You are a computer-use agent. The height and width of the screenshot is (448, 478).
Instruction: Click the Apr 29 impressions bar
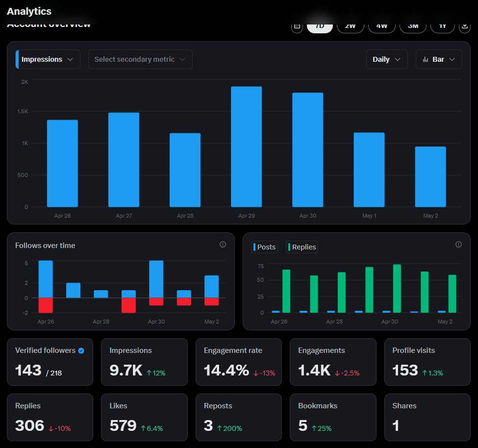pyautogui.click(x=246, y=147)
